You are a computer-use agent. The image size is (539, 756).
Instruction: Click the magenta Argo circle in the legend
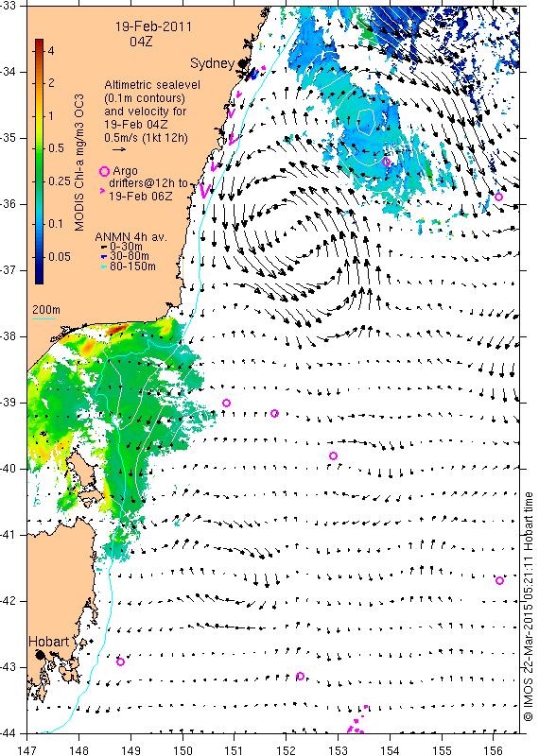point(104,171)
